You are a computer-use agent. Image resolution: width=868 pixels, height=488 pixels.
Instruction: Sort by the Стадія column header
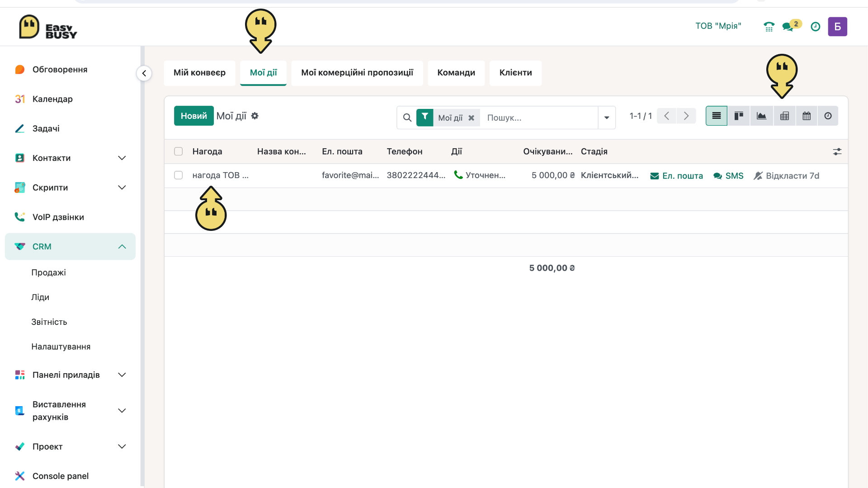[594, 151]
